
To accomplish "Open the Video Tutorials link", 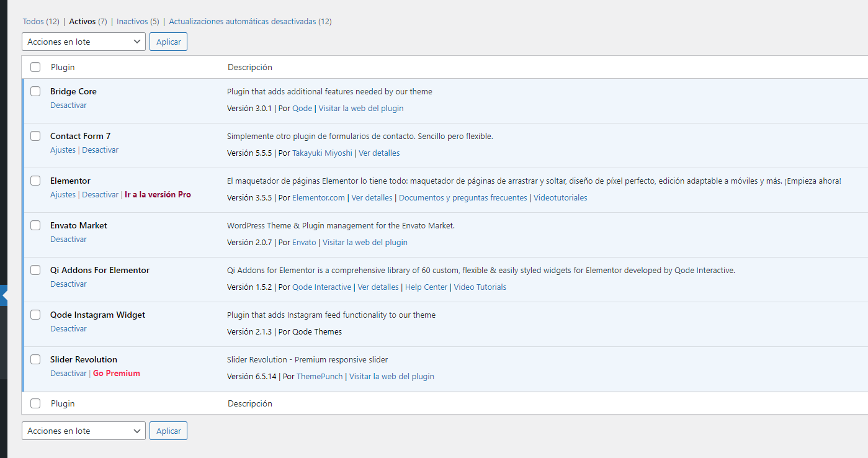I will point(480,287).
